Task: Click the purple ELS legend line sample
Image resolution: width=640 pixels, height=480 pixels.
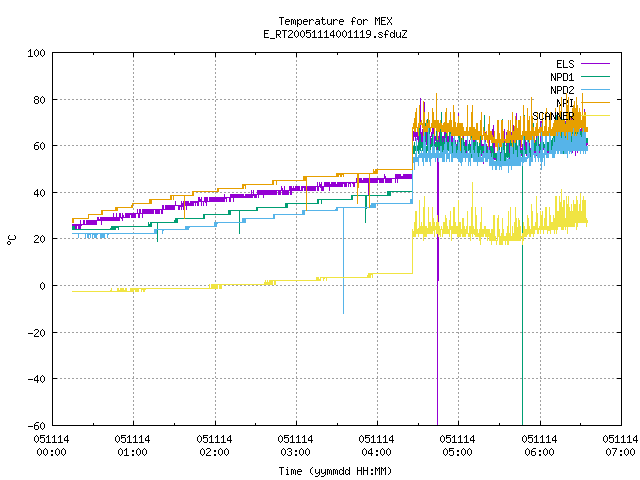Action: point(595,64)
